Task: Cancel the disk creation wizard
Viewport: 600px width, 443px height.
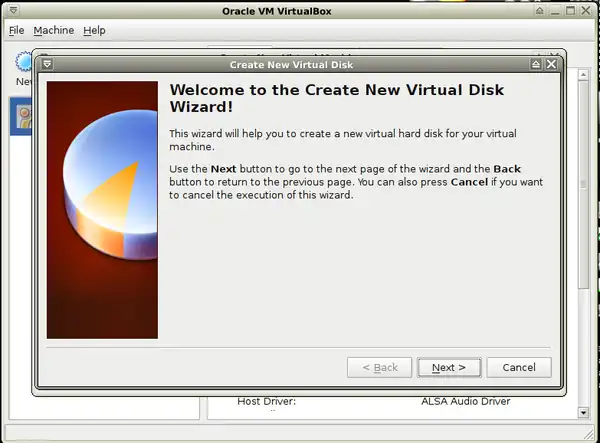Action: pos(519,367)
